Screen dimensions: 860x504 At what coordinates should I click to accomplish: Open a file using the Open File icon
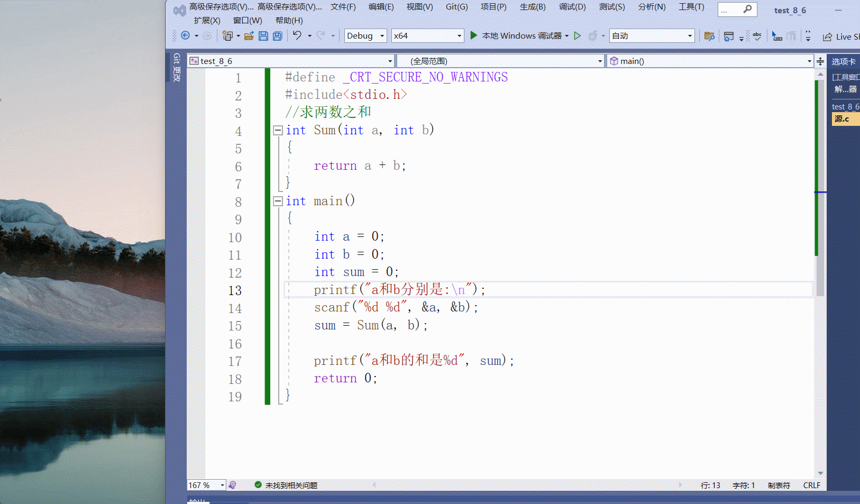tap(249, 35)
